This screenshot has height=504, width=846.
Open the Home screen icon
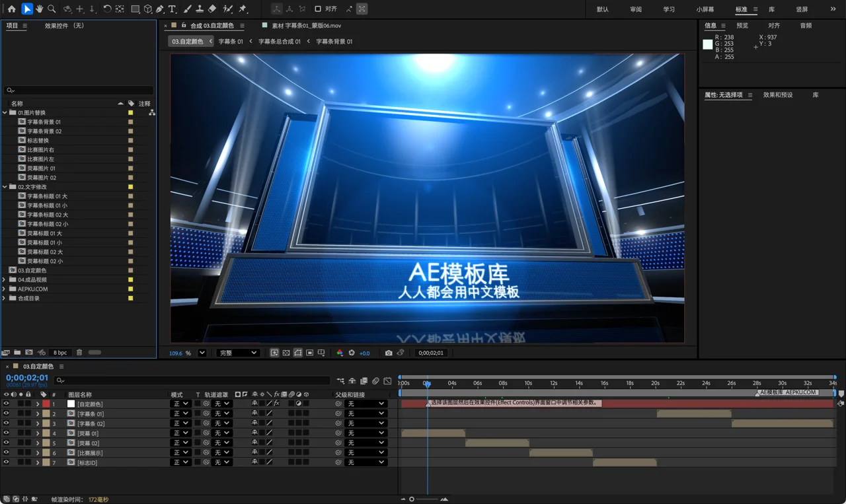pyautogui.click(x=11, y=9)
